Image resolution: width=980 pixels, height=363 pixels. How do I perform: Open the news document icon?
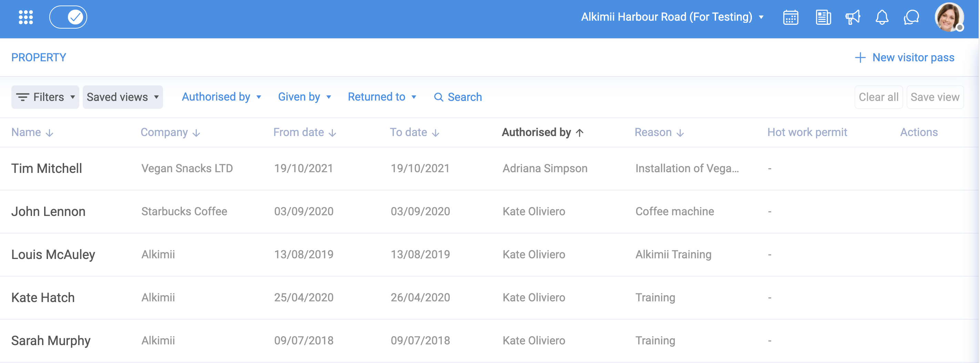click(x=823, y=18)
